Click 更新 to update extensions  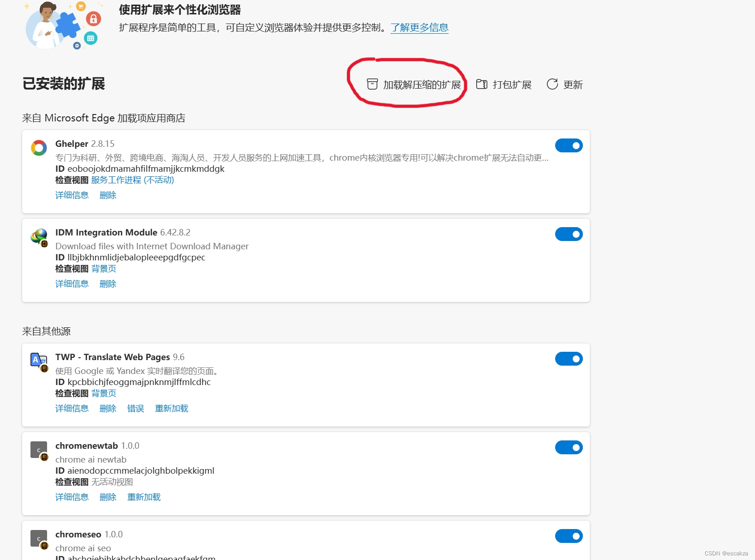coord(565,84)
